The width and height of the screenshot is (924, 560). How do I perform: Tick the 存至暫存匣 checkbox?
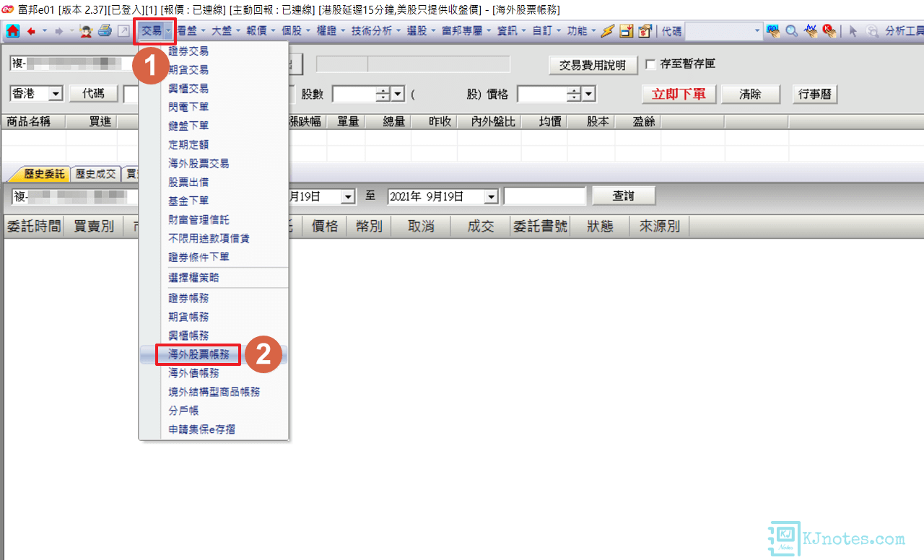pyautogui.click(x=650, y=64)
